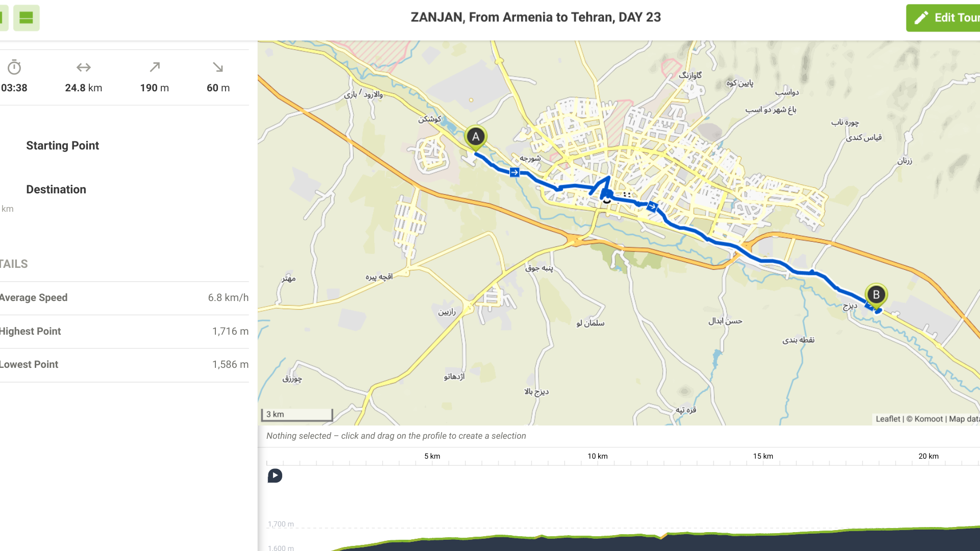Select destination marker B on the map
980x551 pixels.
click(876, 295)
